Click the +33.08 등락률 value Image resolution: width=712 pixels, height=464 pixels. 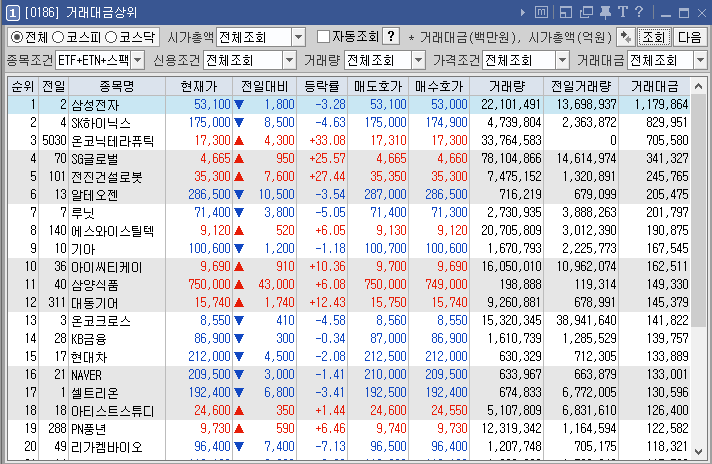click(327, 141)
